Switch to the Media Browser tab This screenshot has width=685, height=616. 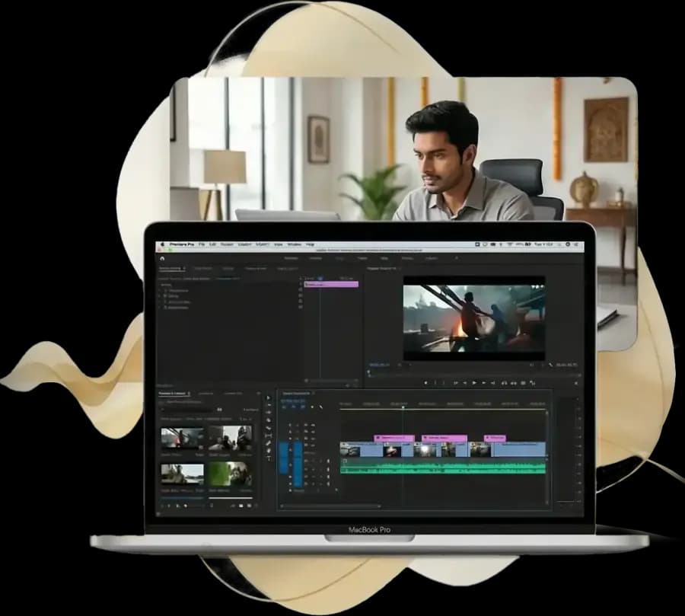tap(205, 394)
